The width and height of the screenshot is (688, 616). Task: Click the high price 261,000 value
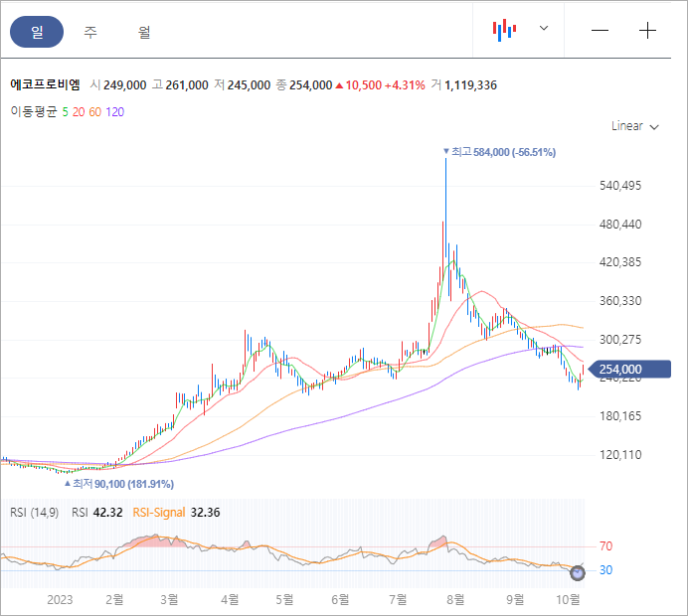pyautogui.click(x=187, y=85)
